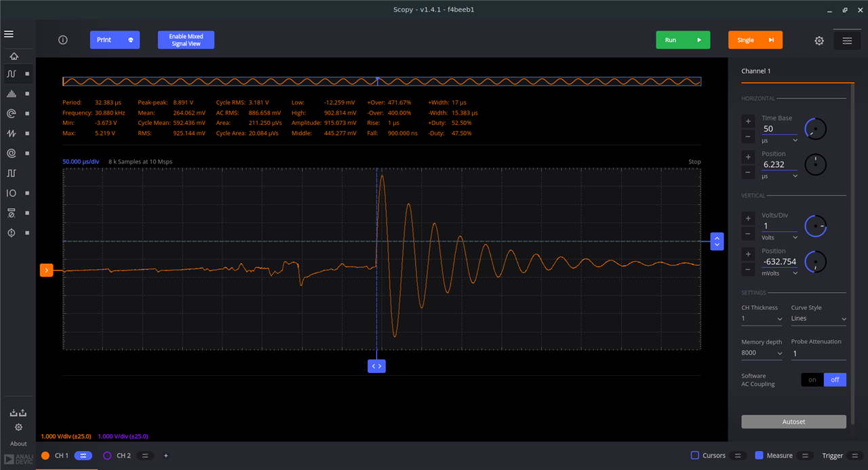Open the Spectrum Analyzer instrument icon

[12, 94]
